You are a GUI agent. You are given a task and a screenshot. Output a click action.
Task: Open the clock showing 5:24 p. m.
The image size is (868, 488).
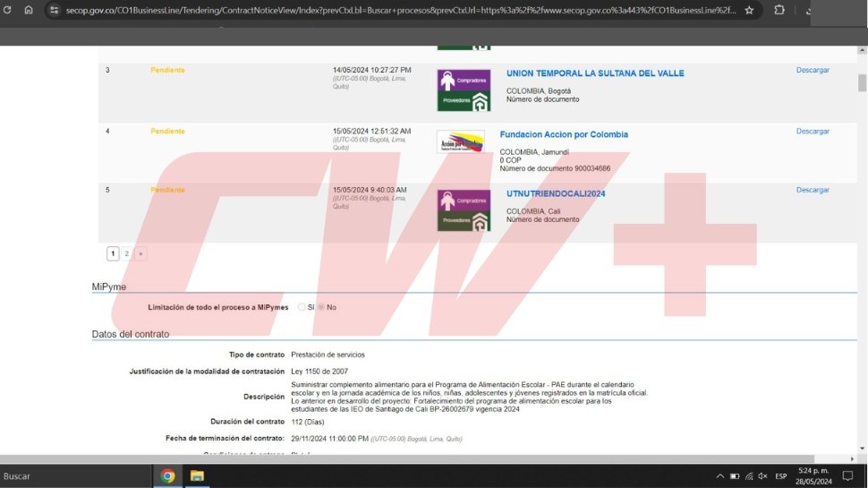[x=813, y=475]
